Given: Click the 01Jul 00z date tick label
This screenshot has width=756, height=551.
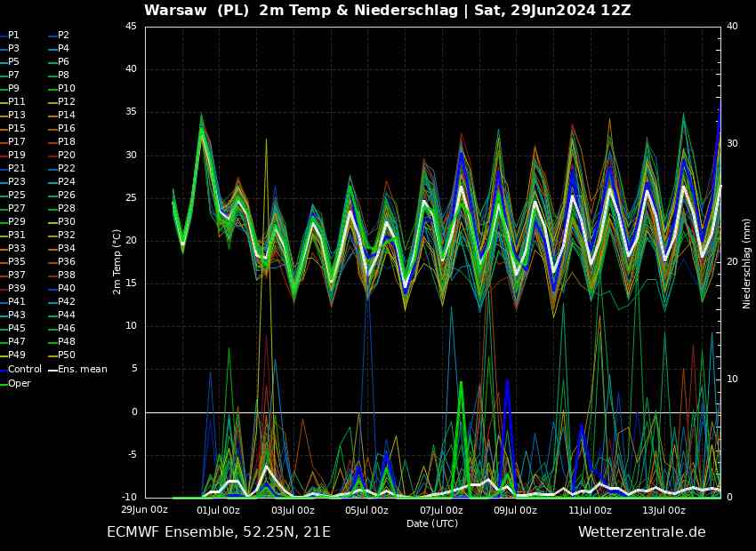Looking at the screenshot, I should [219, 510].
